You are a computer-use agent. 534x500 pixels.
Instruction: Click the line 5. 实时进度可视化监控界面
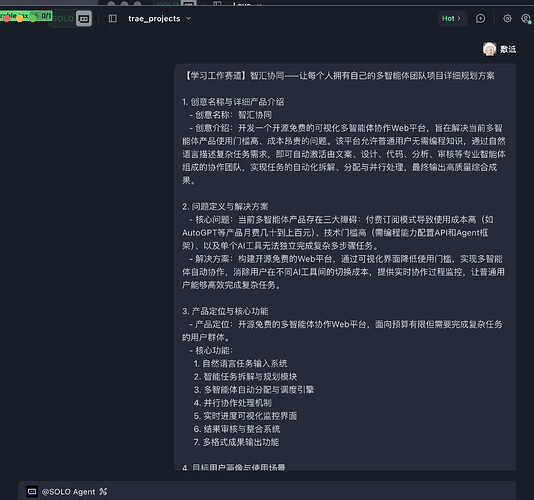tap(245, 416)
